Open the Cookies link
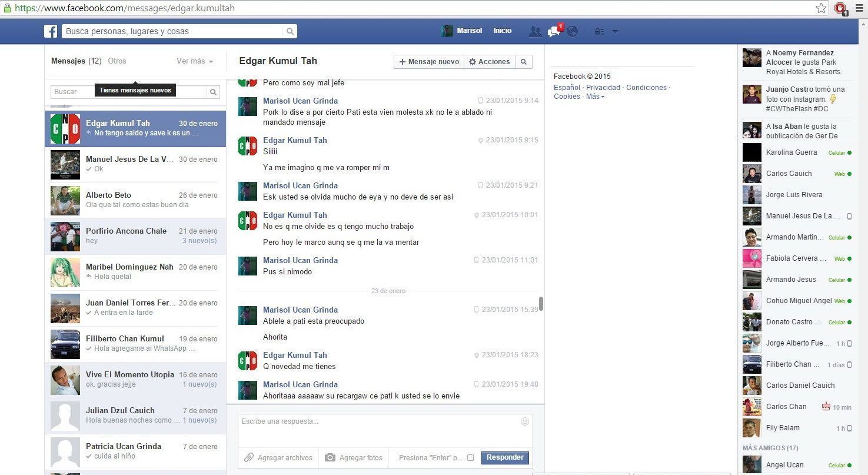 (x=567, y=97)
